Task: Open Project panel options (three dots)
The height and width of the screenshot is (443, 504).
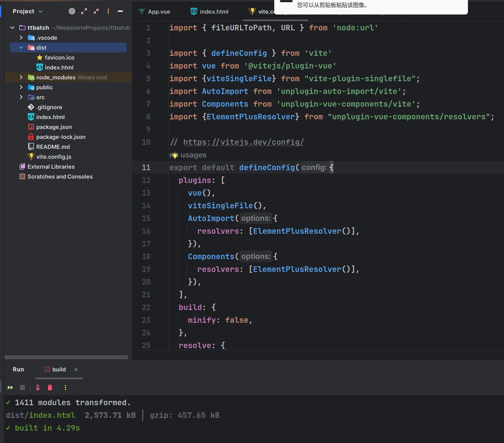Action: point(108,11)
